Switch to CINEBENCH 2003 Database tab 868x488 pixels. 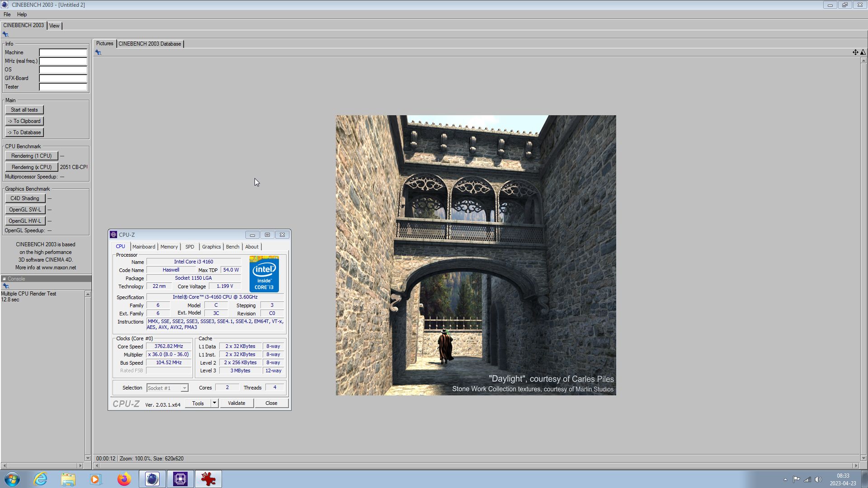pos(150,44)
